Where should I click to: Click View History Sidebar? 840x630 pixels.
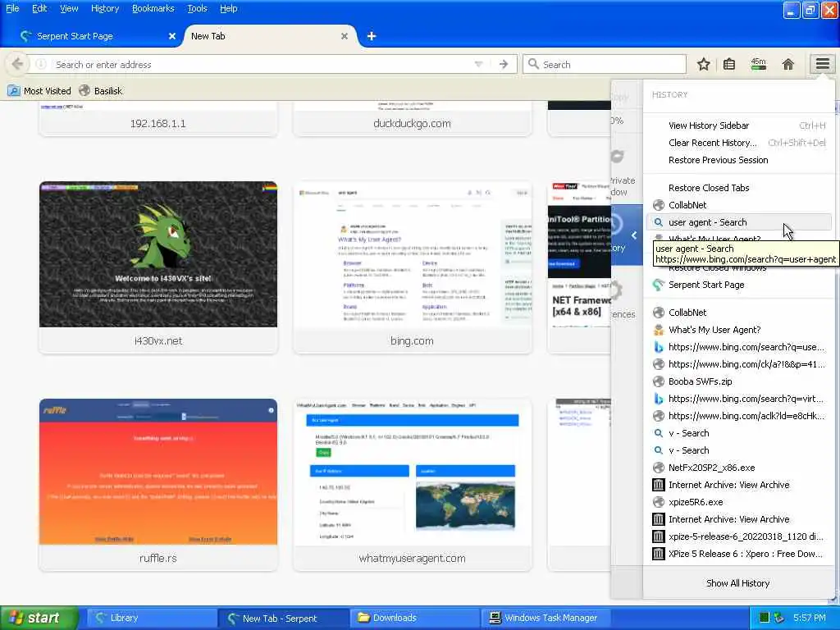tap(739, 126)
